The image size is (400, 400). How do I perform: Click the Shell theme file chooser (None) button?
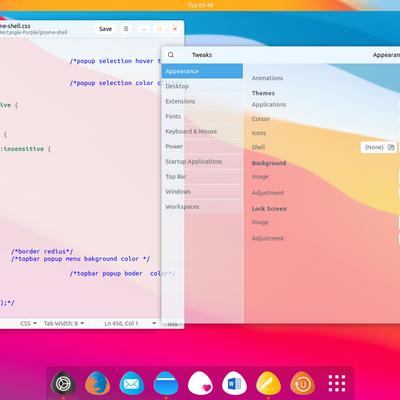[379, 147]
